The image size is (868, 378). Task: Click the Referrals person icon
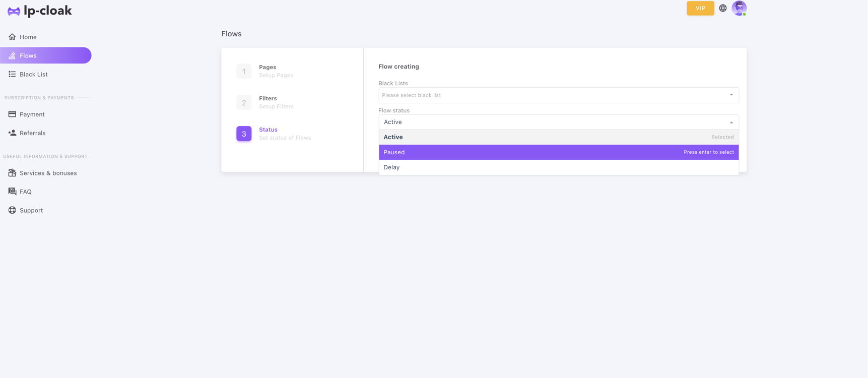(12, 133)
